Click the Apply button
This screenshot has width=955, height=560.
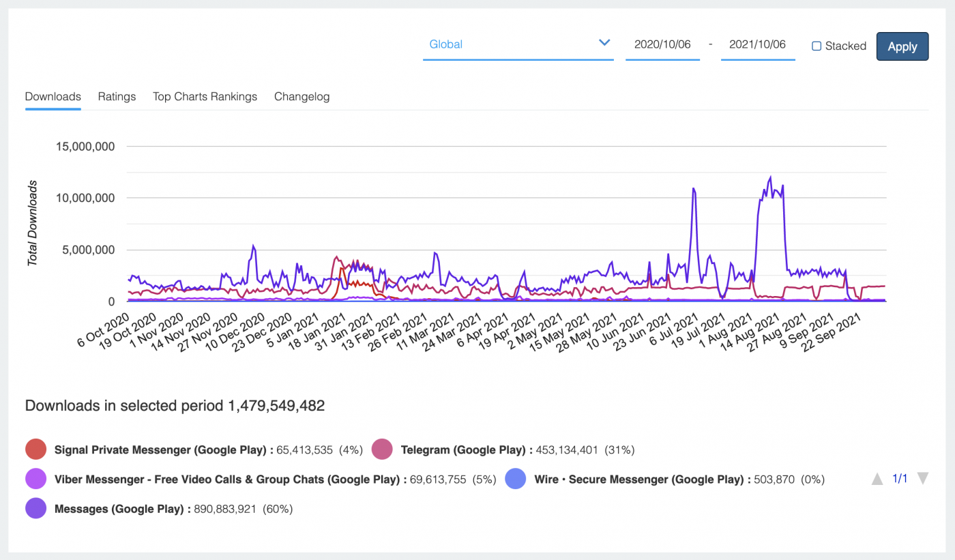[x=902, y=46]
